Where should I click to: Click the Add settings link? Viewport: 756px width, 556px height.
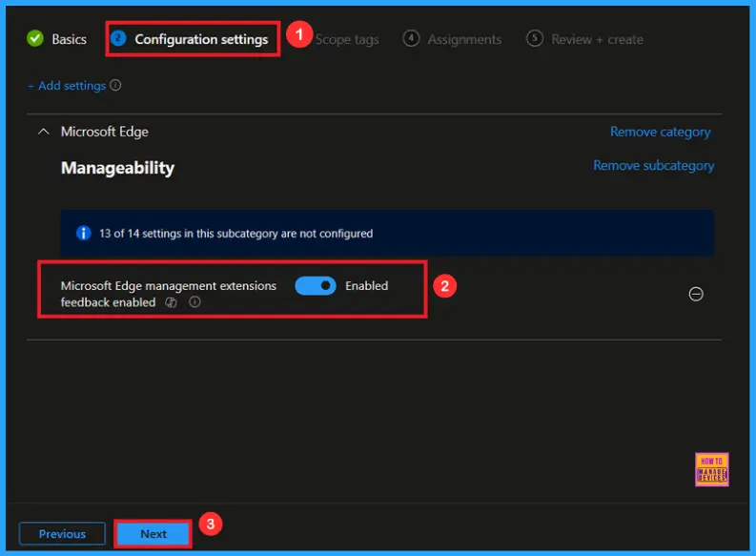click(67, 86)
